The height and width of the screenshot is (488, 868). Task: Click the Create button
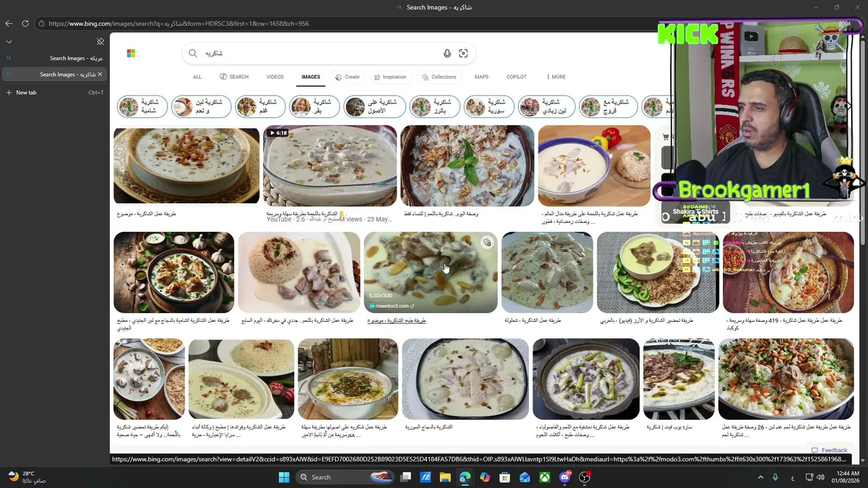347,77
